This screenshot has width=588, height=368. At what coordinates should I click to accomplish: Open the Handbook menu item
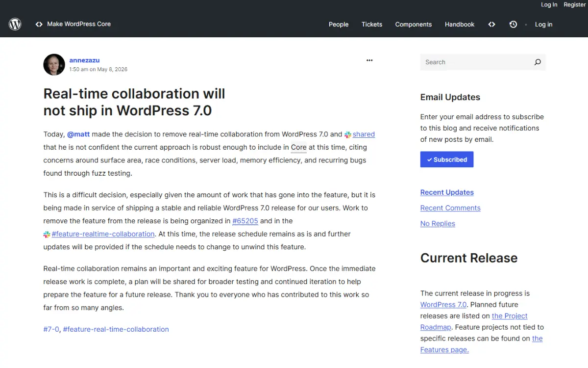[x=460, y=24]
